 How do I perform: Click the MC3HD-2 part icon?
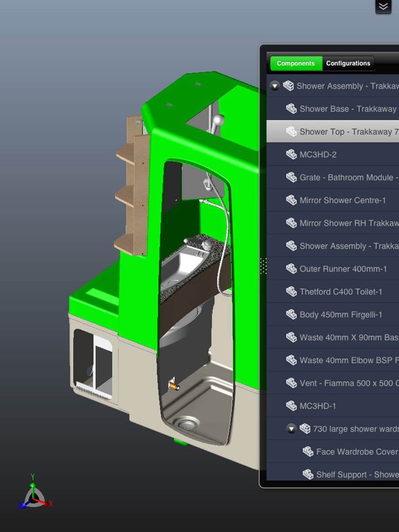click(x=291, y=154)
